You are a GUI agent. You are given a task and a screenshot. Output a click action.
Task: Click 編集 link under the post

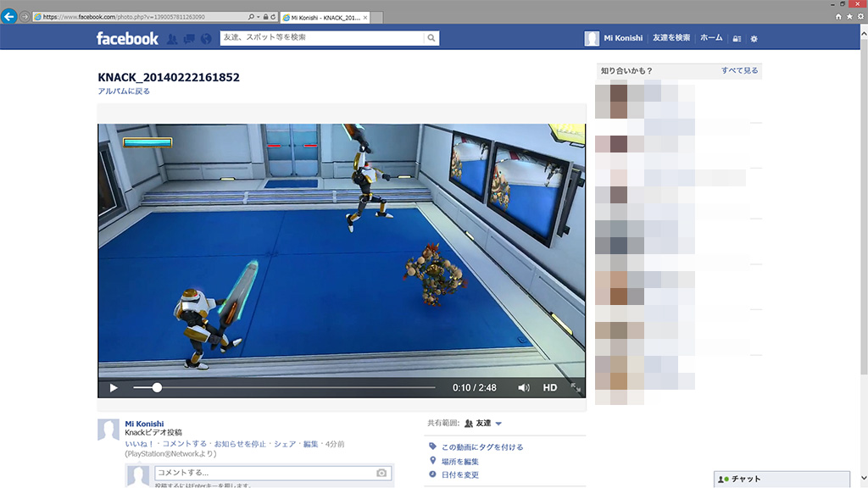coord(310,444)
